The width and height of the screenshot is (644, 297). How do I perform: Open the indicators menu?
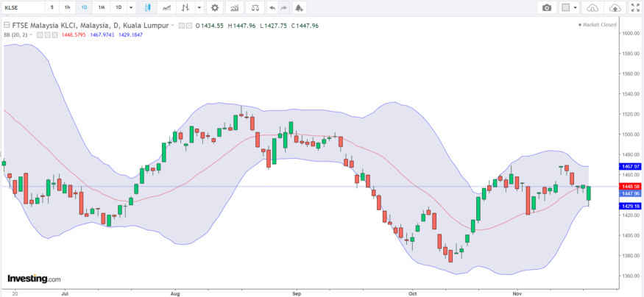tap(234, 7)
